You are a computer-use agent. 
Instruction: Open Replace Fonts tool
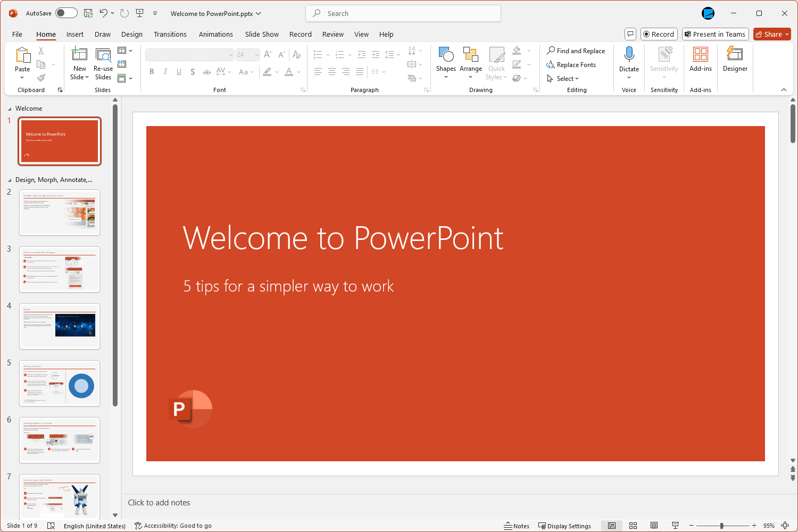click(575, 64)
